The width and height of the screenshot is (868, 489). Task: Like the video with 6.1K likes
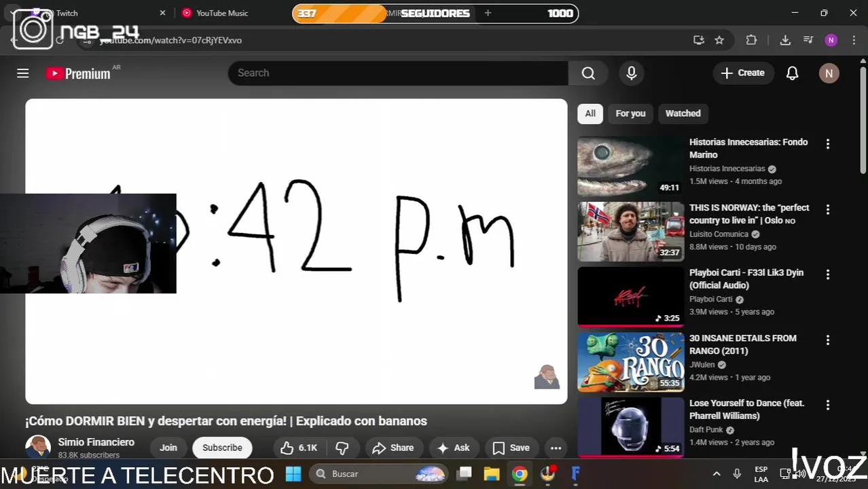coord(300,448)
